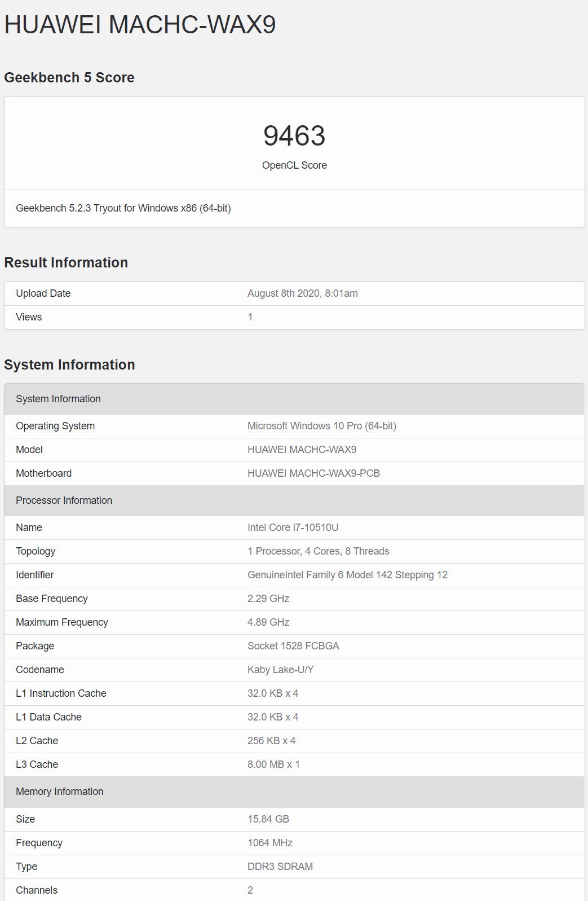Click the Model row label

tap(29, 450)
